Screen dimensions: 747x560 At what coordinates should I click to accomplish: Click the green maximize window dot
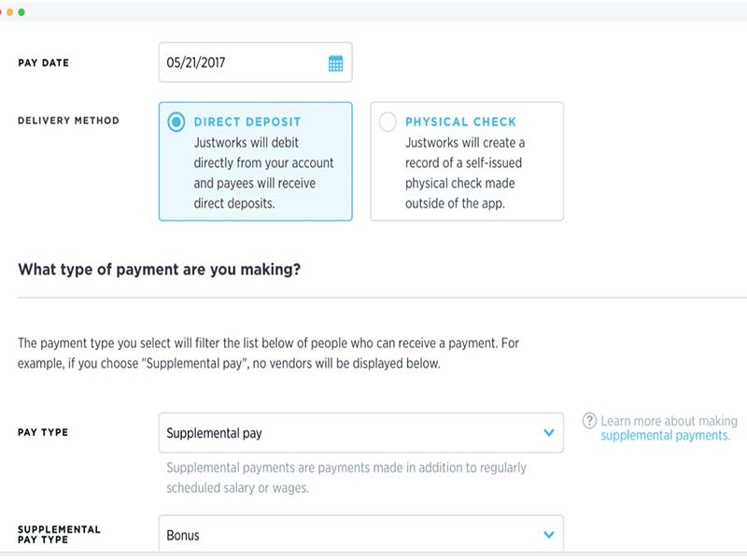[x=21, y=12]
